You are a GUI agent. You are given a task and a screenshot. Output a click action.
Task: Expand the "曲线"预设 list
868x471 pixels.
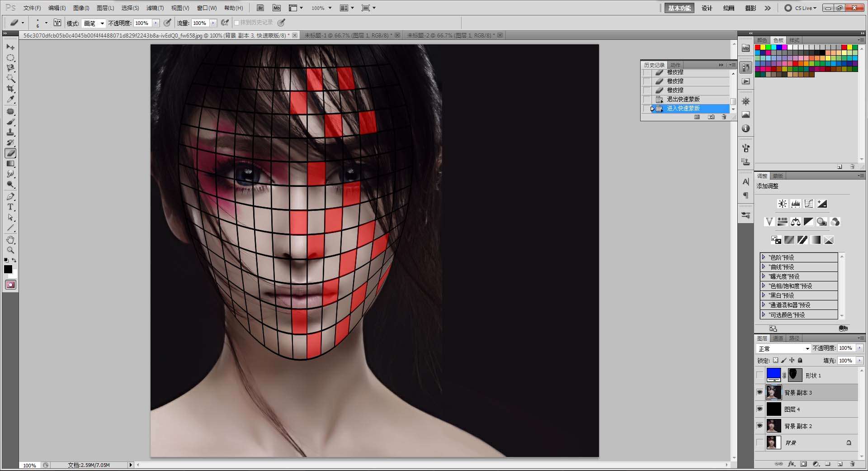point(764,267)
